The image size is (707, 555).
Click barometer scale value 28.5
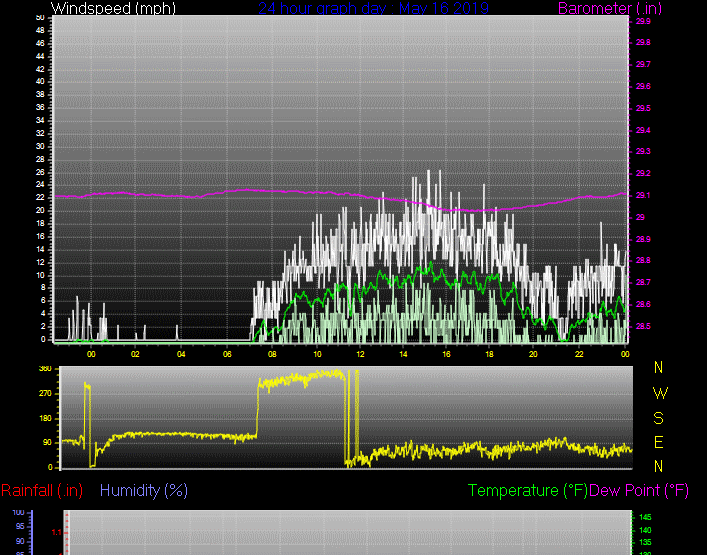643,326
